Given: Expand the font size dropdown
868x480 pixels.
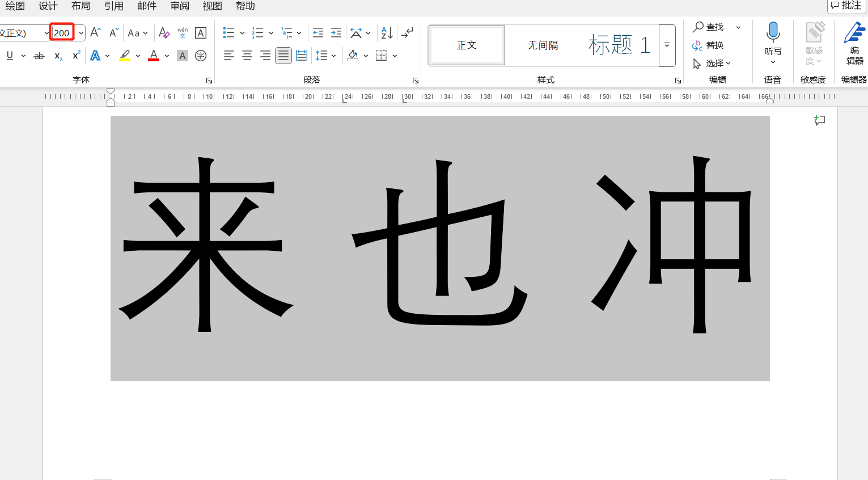Looking at the screenshot, I should pos(81,33).
